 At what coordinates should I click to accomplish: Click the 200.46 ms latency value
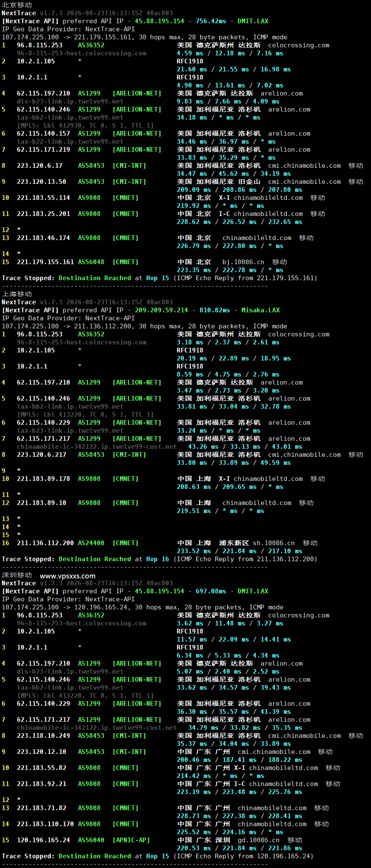[x=194, y=760]
